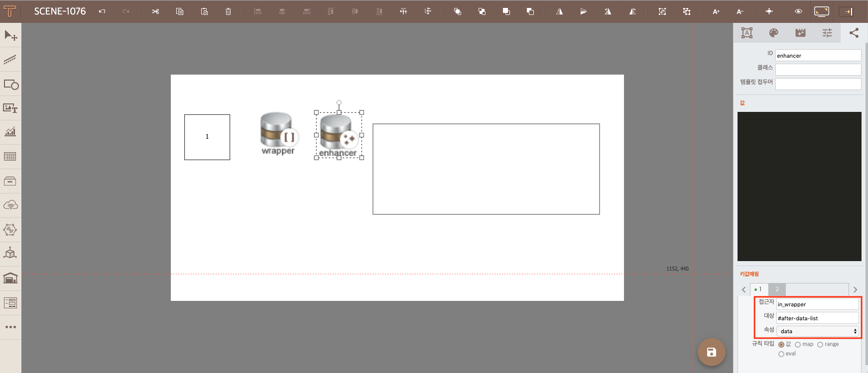Save the scene with floating save button

[711, 352]
